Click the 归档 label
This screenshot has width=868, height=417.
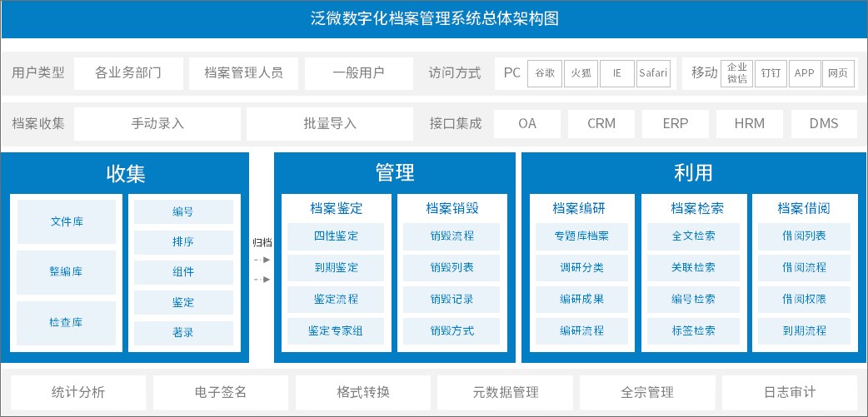coord(262,242)
